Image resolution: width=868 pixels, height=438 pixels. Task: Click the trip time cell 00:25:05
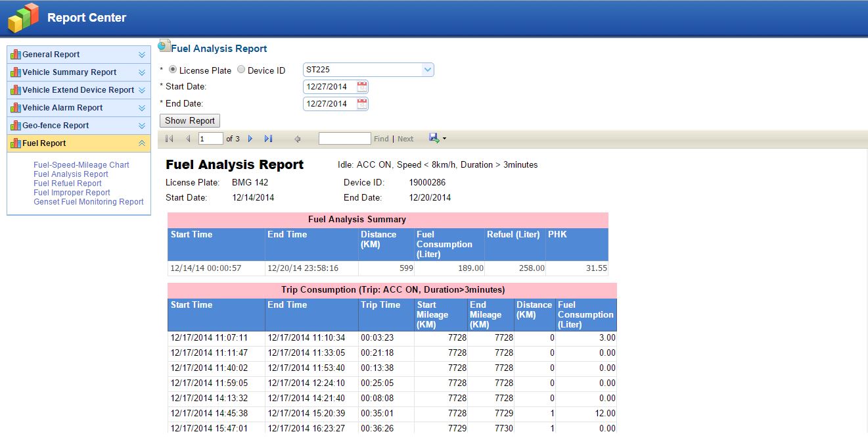click(377, 383)
